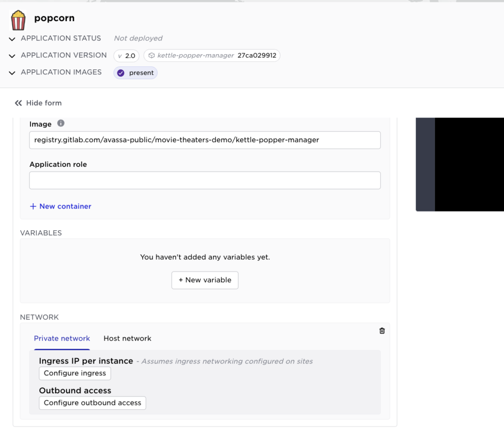Switch to the Host network tab
Screen dimensions: 504x431
(127, 339)
